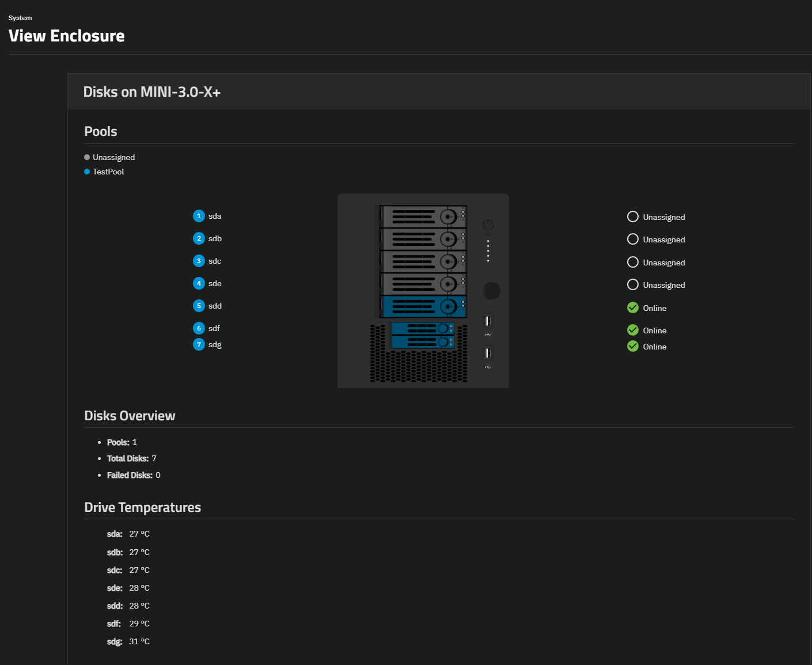Select the number 3 badge for sdc
This screenshot has height=665, width=812.
199,261
